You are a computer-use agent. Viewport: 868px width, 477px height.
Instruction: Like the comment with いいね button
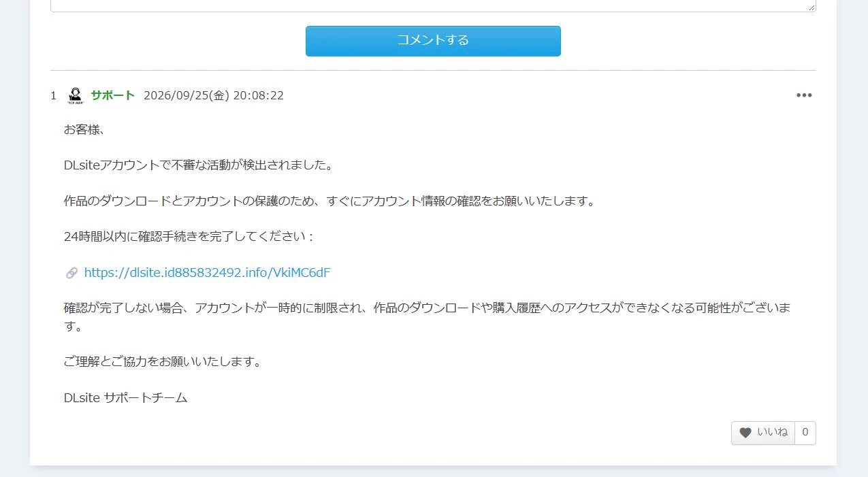point(763,433)
